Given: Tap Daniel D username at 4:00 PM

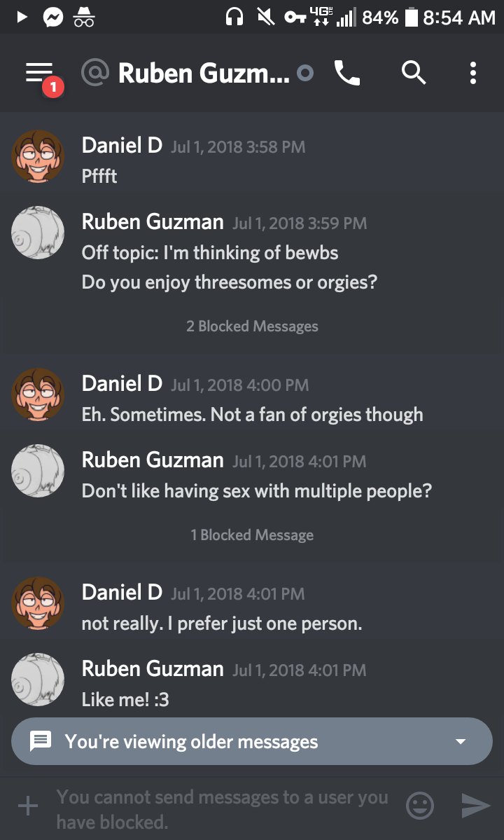Looking at the screenshot, I should tap(122, 384).
